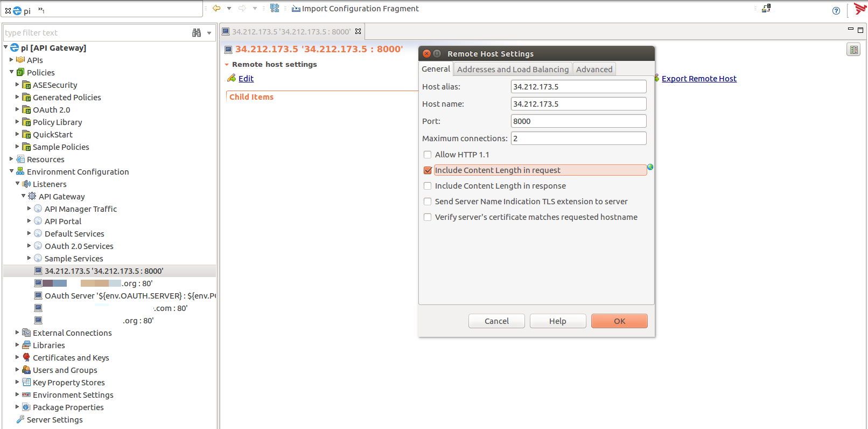Collapse the Policies tree node
Screen dimensions: 868x429
11,72
